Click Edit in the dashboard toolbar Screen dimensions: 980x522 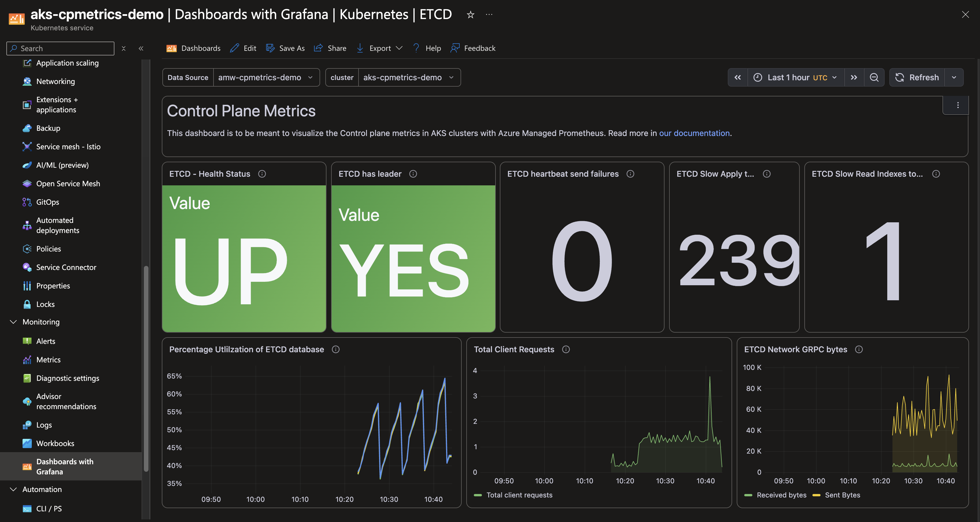click(243, 48)
